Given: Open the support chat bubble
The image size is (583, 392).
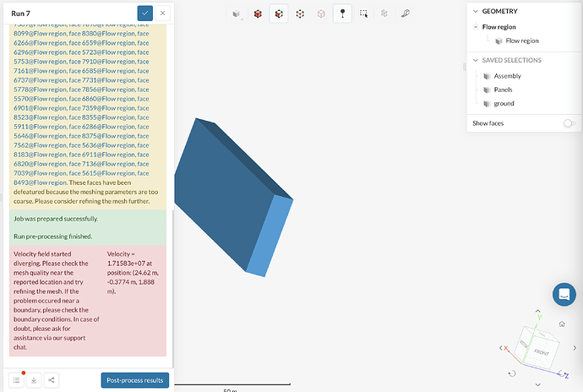Looking at the screenshot, I should pos(564,294).
